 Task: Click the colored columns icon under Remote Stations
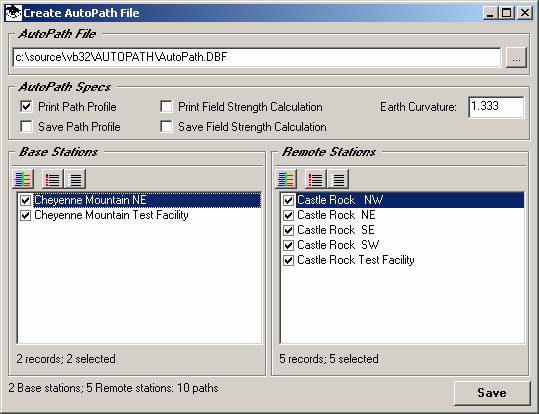286,179
